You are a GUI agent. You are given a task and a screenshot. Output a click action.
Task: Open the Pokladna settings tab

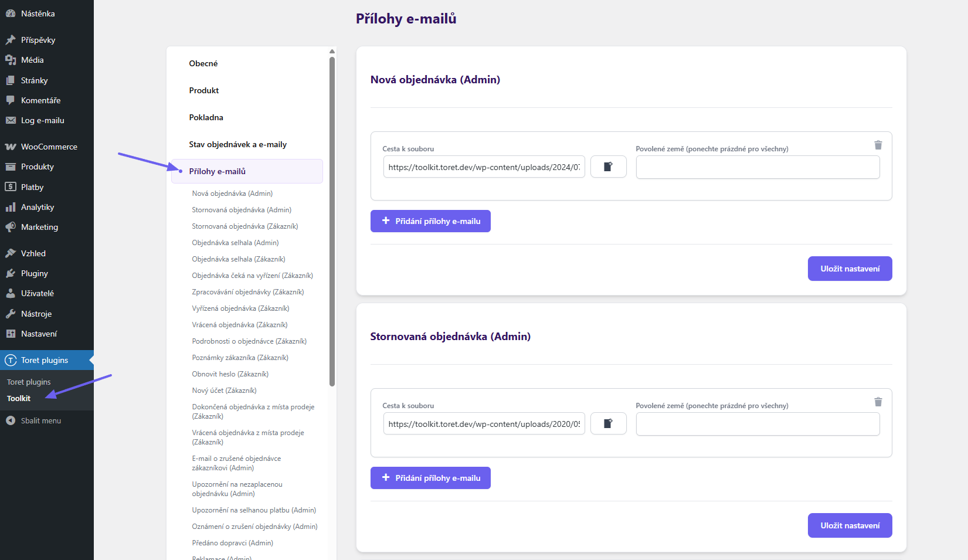tap(206, 117)
